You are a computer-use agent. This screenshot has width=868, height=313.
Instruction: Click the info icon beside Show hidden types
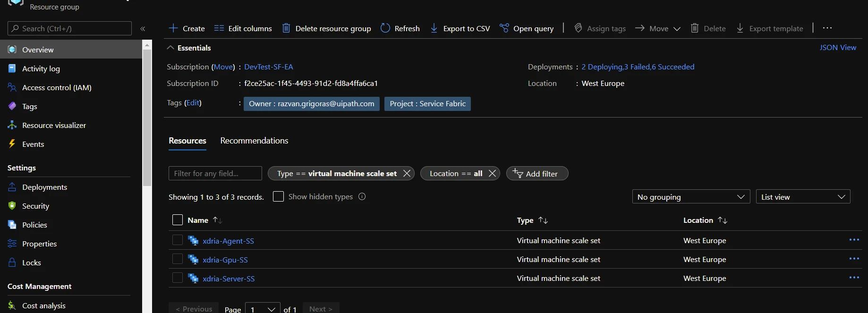(362, 196)
